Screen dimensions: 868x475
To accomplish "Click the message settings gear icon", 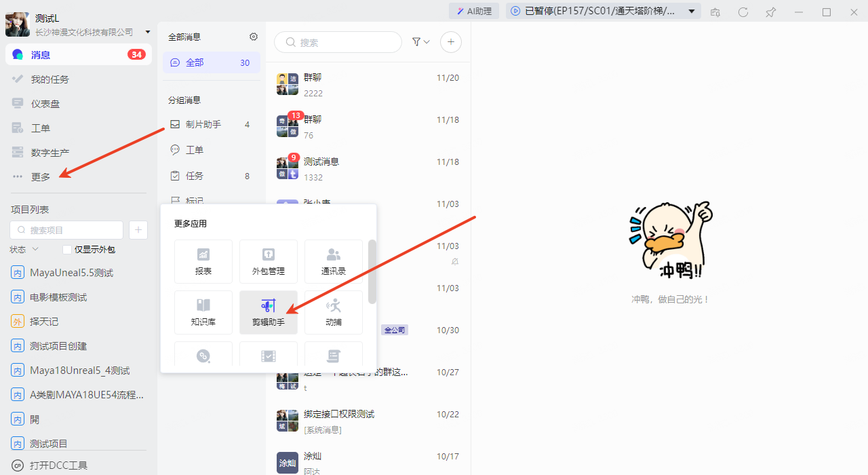I will pyautogui.click(x=254, y=37).
